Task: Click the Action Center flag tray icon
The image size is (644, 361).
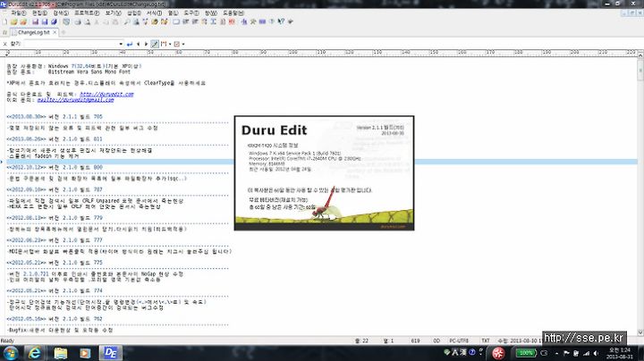Action: (566, 353)
